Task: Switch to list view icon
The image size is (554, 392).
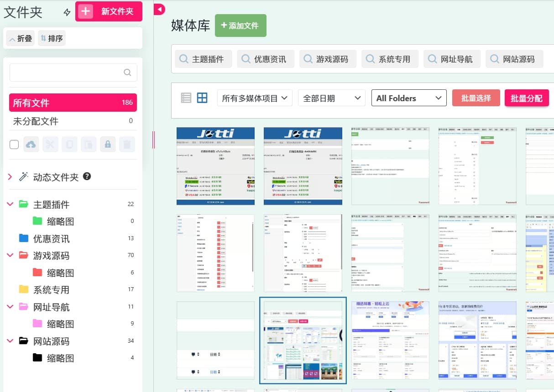Action: tap(186, 98)
